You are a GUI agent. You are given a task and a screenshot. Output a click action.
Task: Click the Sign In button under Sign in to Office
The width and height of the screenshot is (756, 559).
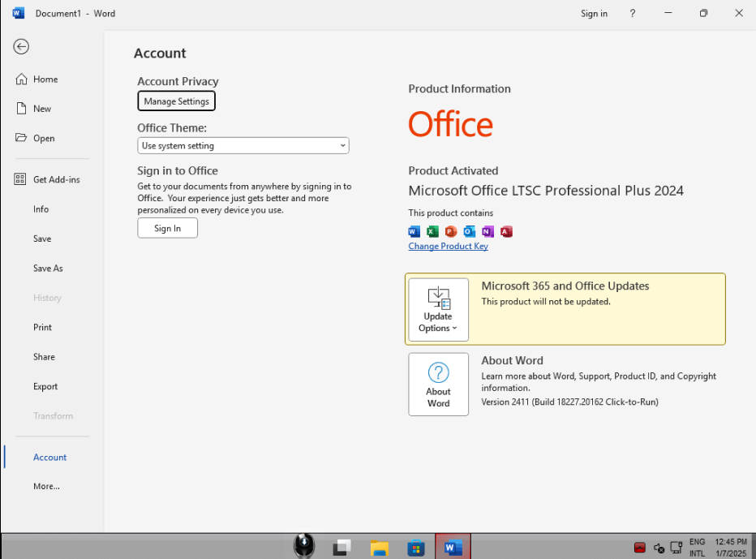(167, 228)
